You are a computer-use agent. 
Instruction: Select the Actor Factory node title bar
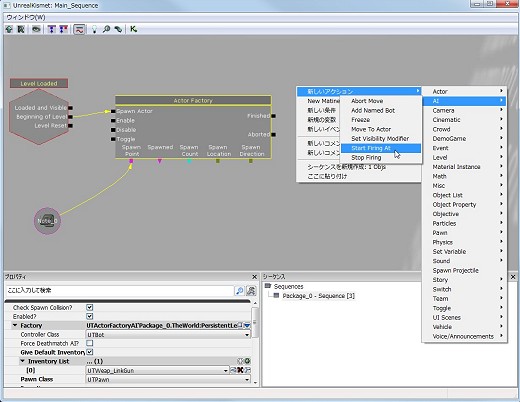(x=193, y=100)
